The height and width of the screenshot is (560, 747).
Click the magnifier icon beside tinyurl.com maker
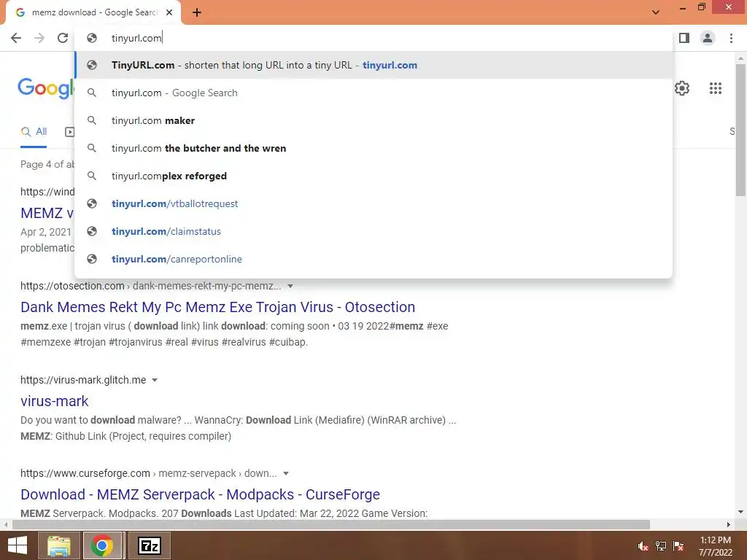point(92,120)
